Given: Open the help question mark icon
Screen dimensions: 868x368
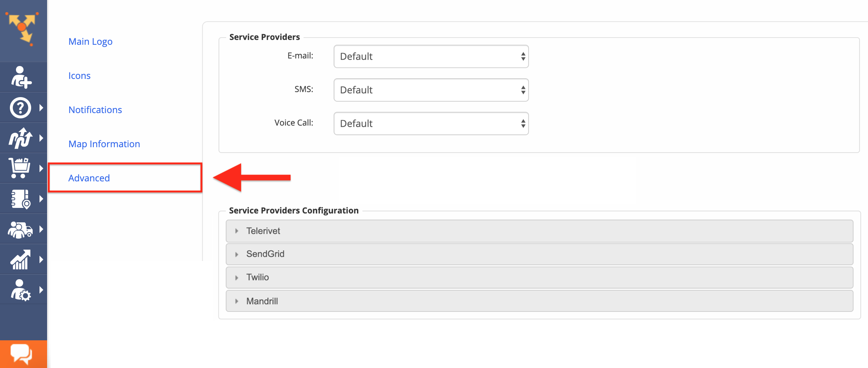Looking at the screenshot, I should [x=21, y=108].
